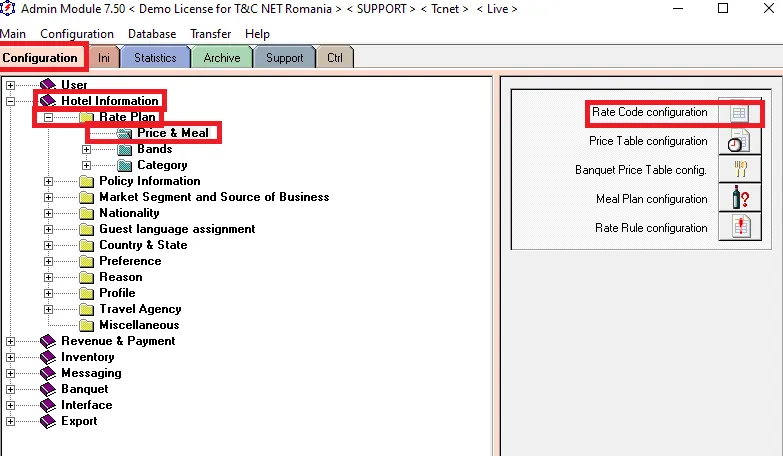Open Meal Plan configuration bottle icon
The height and width of the screenshot is (456, 783).
pos(740,197)
